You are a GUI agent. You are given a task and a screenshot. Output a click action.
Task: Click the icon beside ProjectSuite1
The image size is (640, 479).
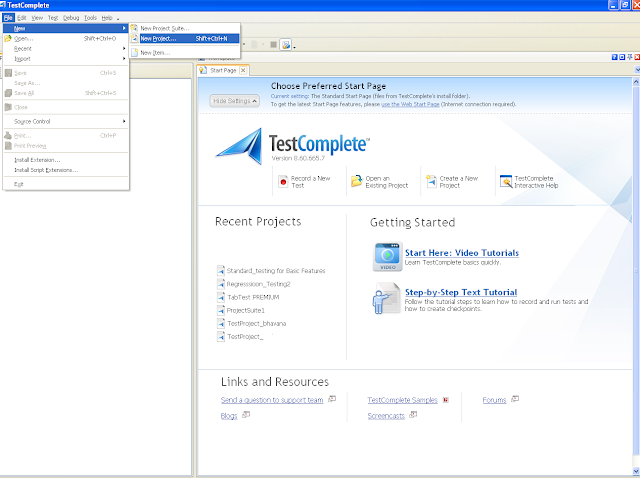click(221, 310)
